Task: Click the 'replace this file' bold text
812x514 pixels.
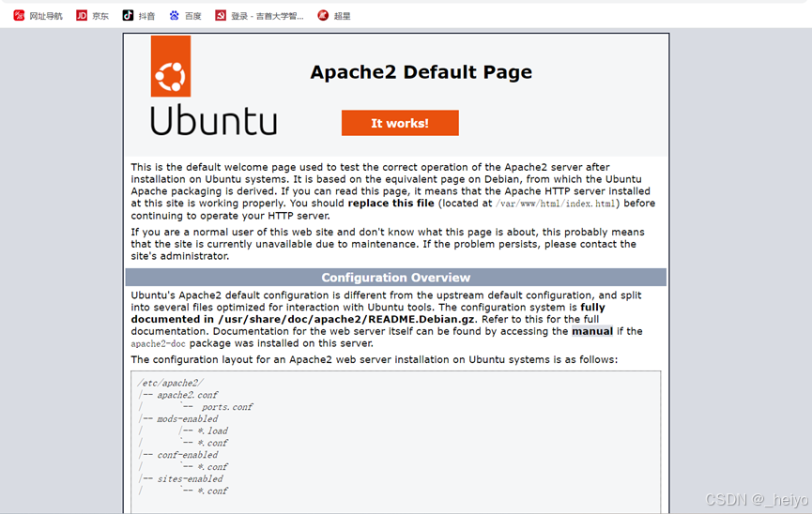Action: 391,203
